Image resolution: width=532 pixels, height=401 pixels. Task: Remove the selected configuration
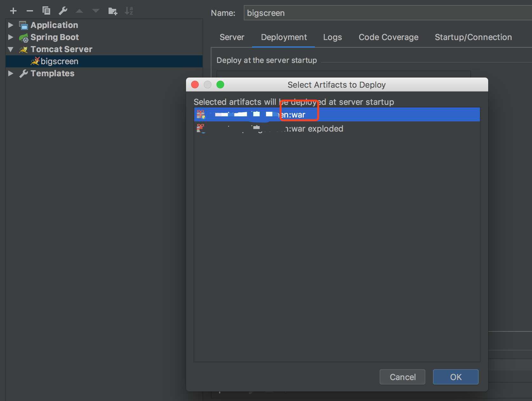click(x=30, y=11)
